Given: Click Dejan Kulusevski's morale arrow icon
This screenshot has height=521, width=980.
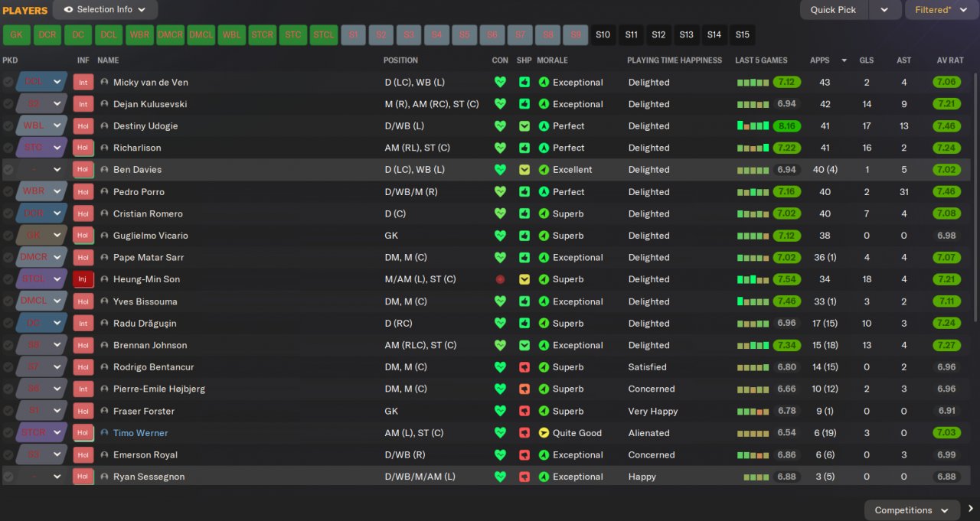Looking at the screenshot, I should [544, 104].
